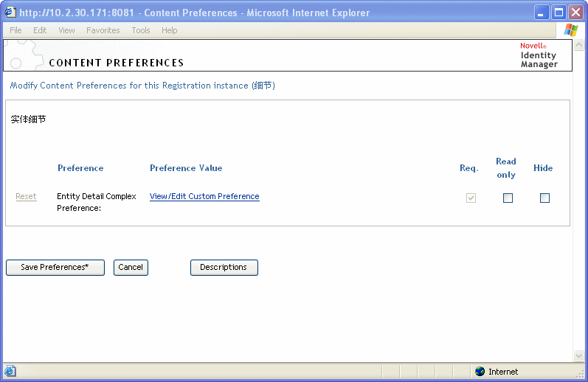The image size is (588, 382).
Task: Click the scrollbar up arrow
Action: (x=578, y=46)
